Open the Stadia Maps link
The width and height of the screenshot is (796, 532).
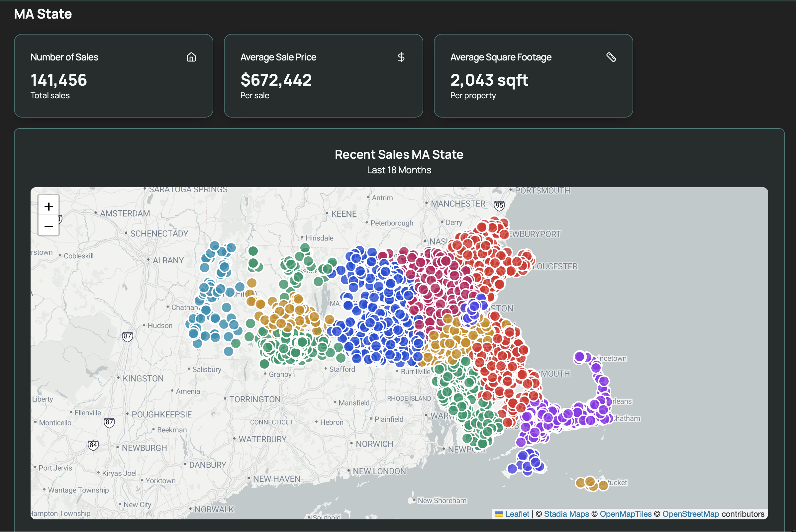pos(566,514)
